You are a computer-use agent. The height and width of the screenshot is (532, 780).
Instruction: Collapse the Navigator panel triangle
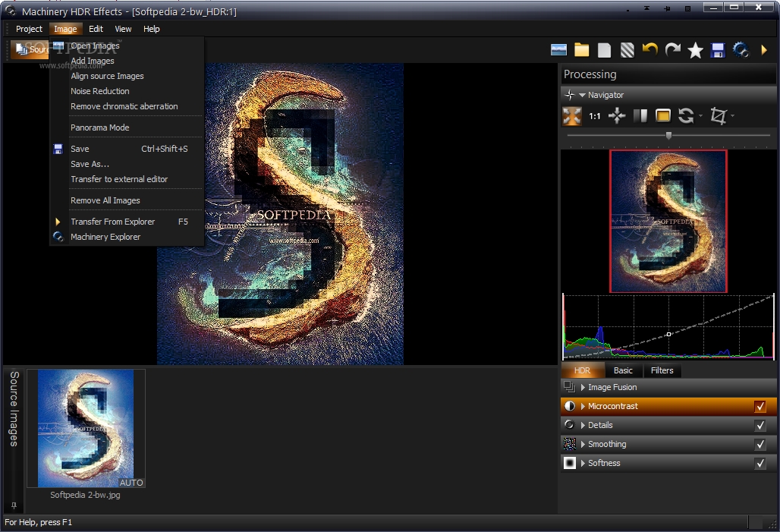582,95
